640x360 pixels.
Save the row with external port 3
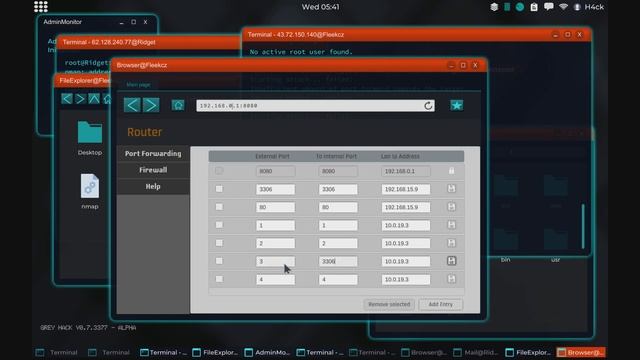[451, 261]
